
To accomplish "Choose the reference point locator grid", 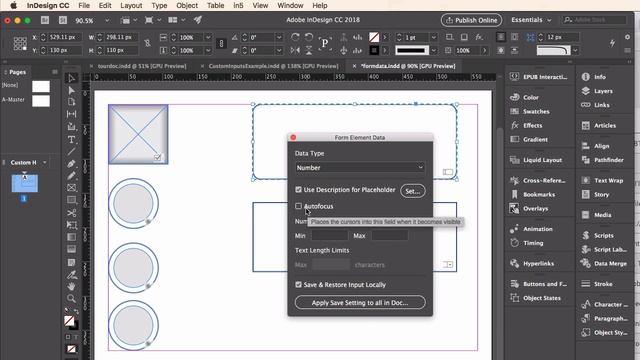I will 20,43.
